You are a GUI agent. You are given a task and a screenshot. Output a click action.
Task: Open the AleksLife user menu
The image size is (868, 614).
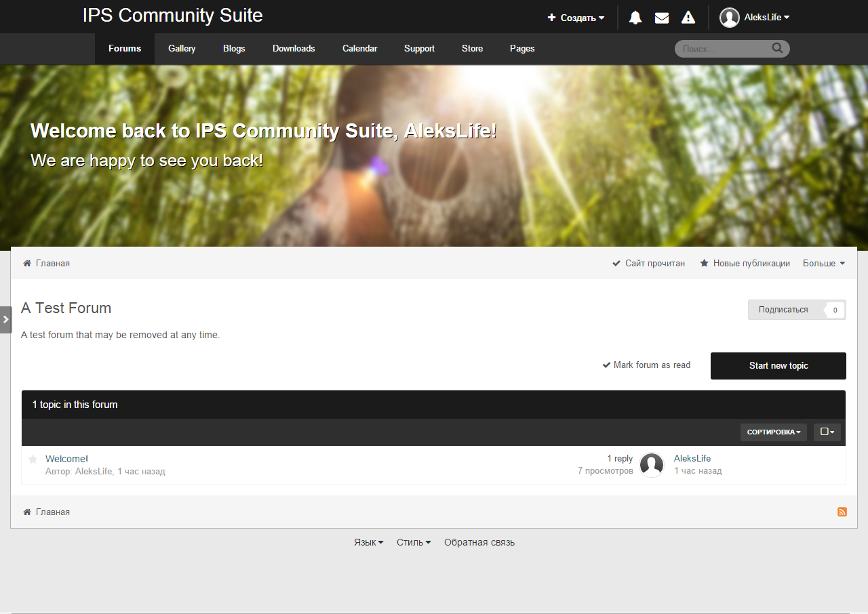pos(767,18)
